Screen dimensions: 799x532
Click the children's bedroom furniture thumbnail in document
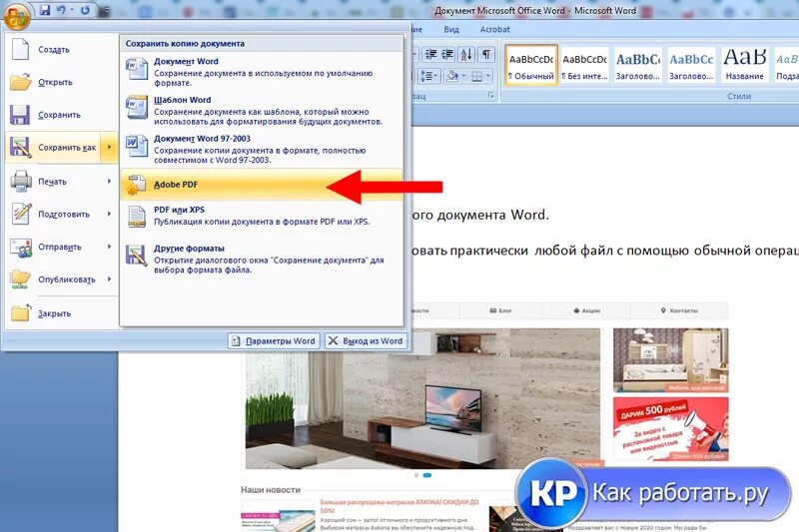pyautogui.click(x=670, y=360)
